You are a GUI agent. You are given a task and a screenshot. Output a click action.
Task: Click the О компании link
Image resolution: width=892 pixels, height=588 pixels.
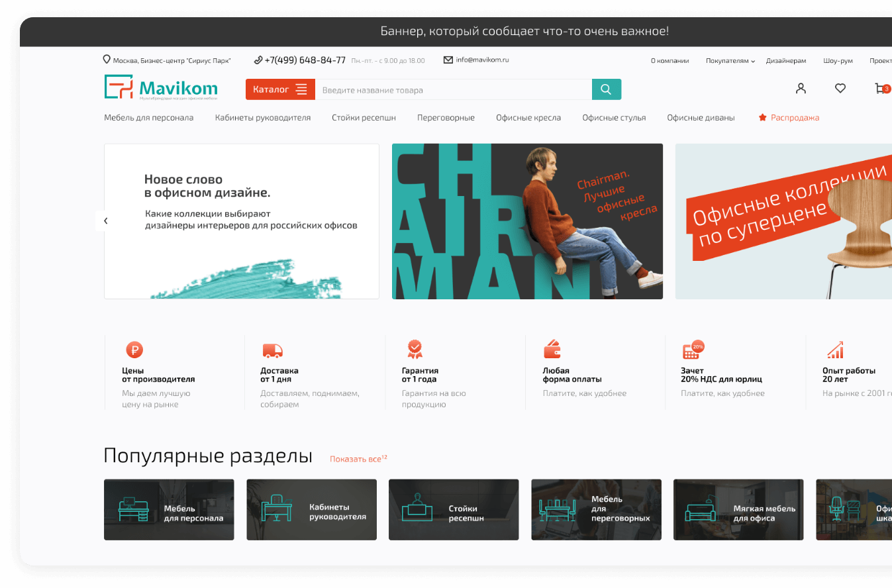pos(669,61)
